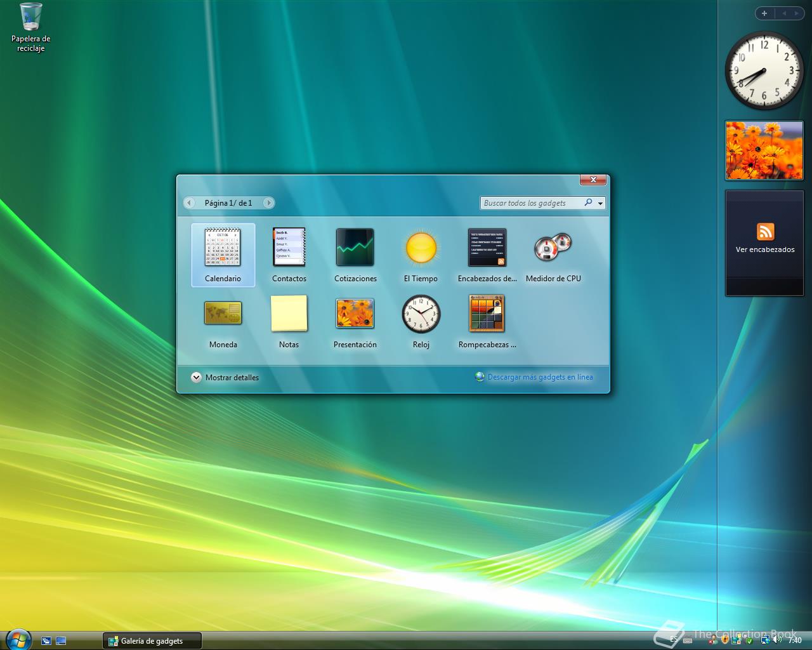Click the 7:40 taskbar clock

click(795, 640)
